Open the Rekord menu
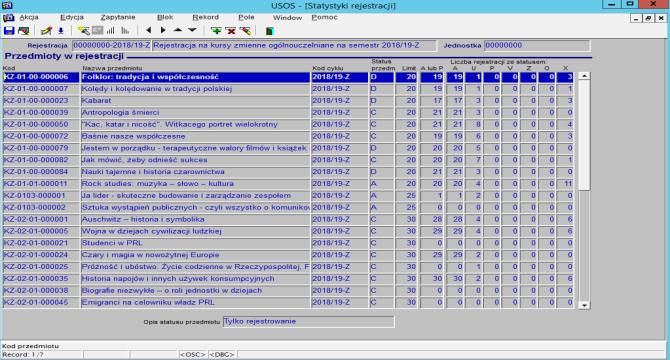The width and height of the screenshot is (670, 360). (206, 17)
